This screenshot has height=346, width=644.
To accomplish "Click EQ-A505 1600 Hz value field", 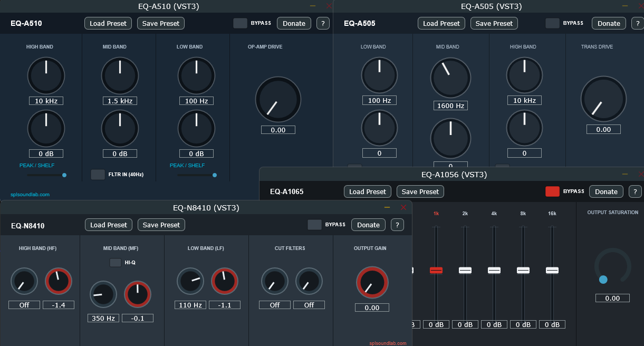I will tap(450, 105).
